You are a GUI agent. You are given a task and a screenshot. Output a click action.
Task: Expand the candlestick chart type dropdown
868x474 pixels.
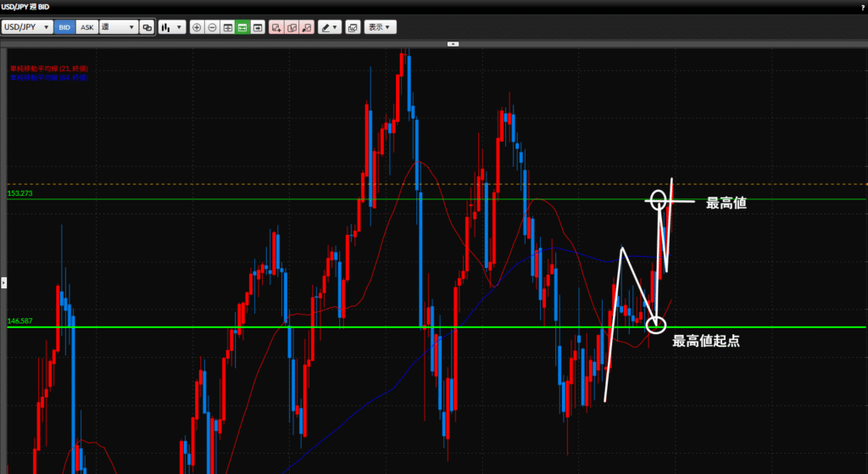(x=173, y=27)
